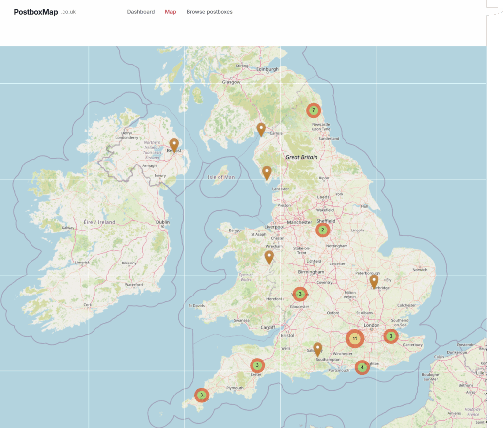Open the 2-postbox cluster at Sheffield
The height and width of the screenshot is (428, 504).
click(x=323, y=230)
